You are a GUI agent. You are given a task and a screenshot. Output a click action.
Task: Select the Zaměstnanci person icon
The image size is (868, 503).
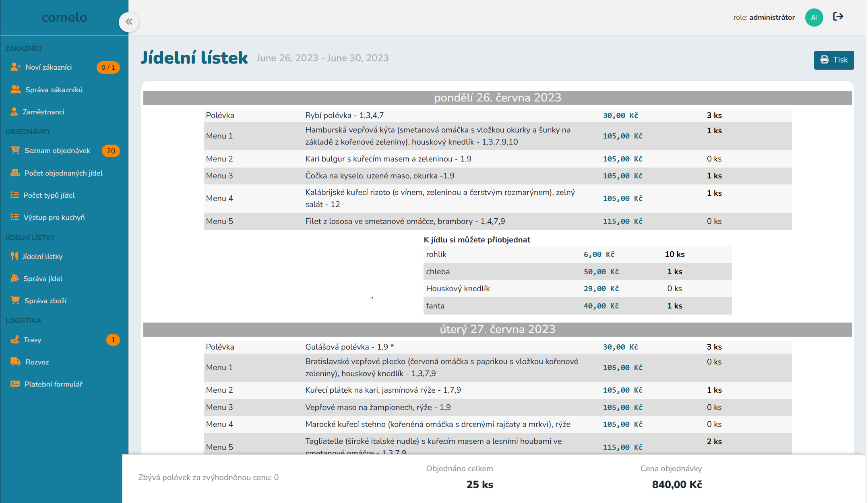pyautogui.click(x=14, y=112)
